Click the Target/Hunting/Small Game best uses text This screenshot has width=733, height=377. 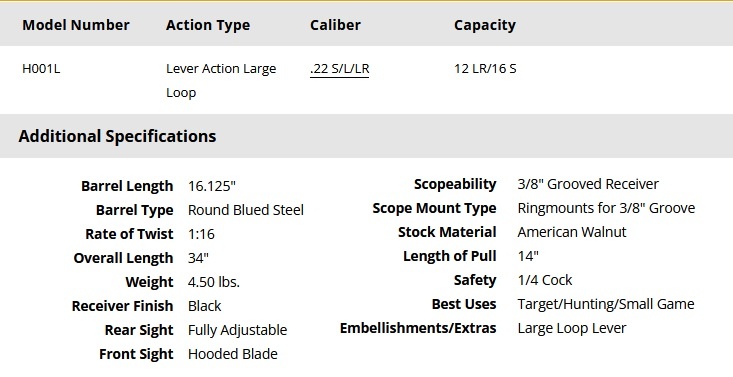pos(606,304)
